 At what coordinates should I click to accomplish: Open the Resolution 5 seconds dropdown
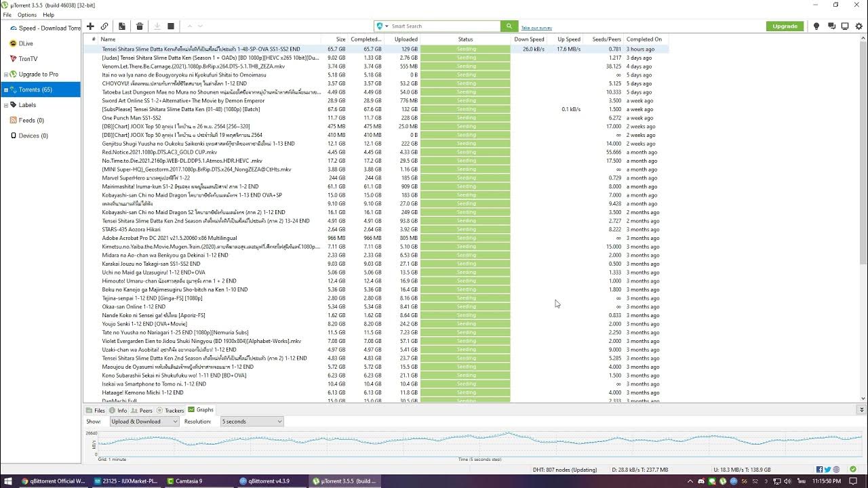[x=252, y=422]
